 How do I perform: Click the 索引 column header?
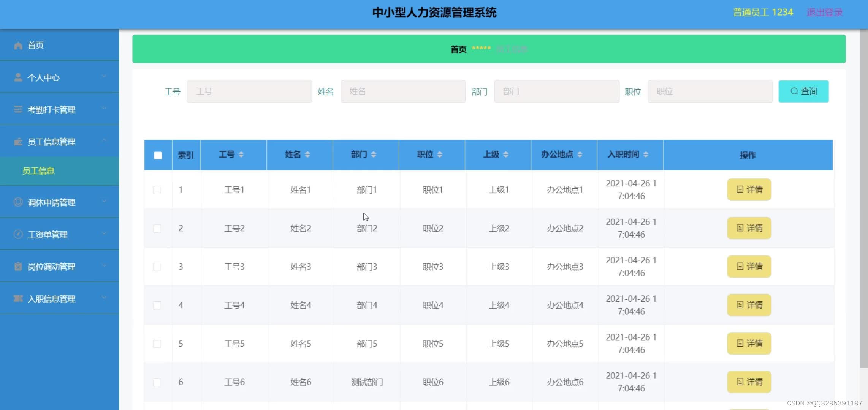[x=186, y=155]
